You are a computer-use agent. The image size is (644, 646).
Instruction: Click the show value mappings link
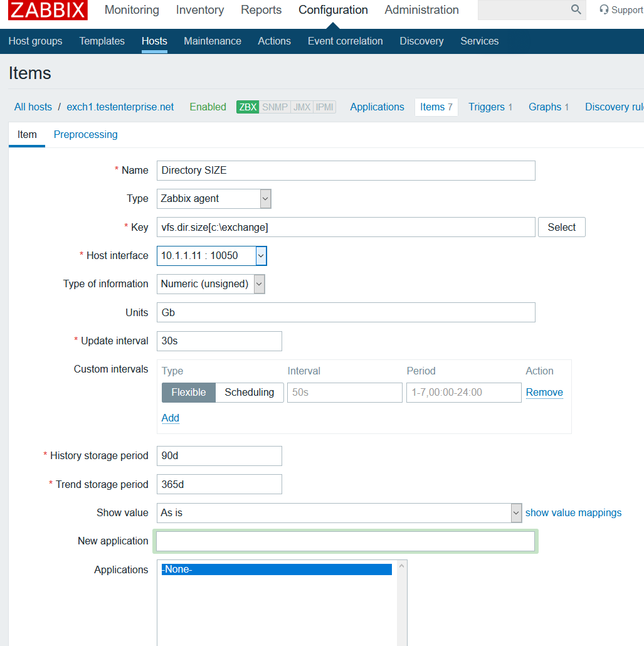573,513
